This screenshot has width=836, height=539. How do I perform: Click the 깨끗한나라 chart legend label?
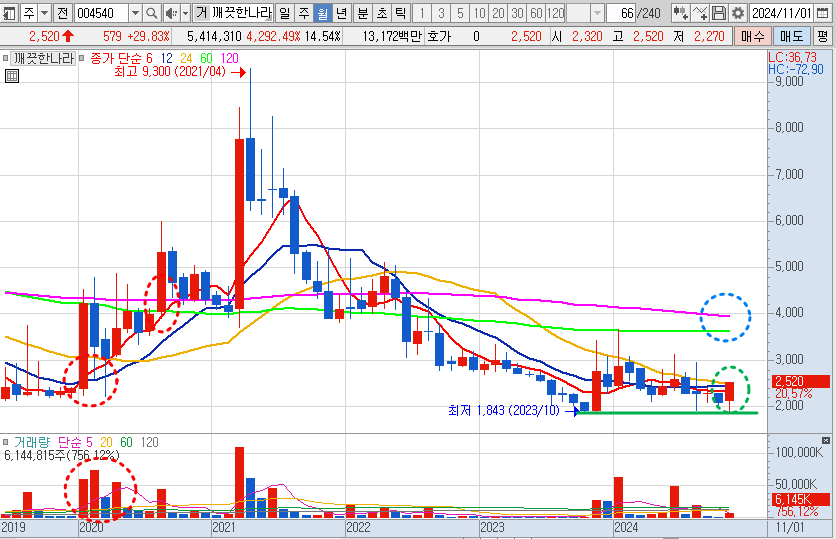coord(43,58)
